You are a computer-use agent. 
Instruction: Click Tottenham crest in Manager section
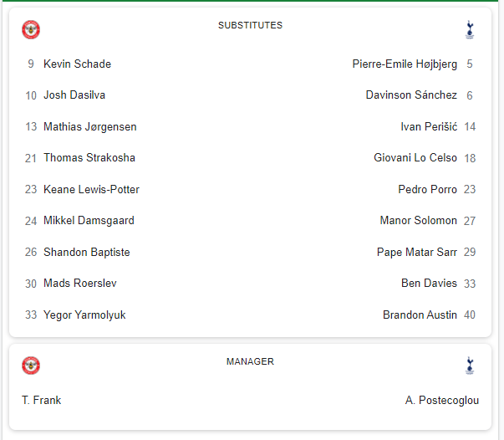[x=470, y=366]
